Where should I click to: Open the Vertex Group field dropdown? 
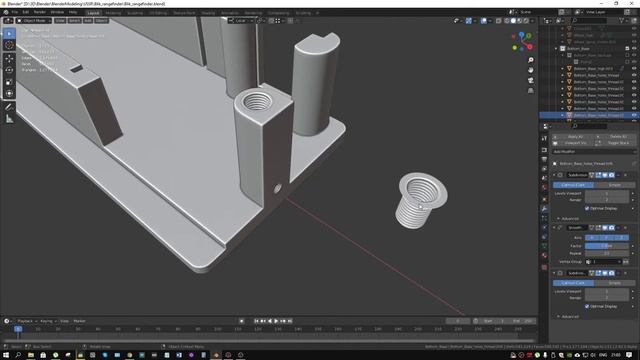coord(603,262)
